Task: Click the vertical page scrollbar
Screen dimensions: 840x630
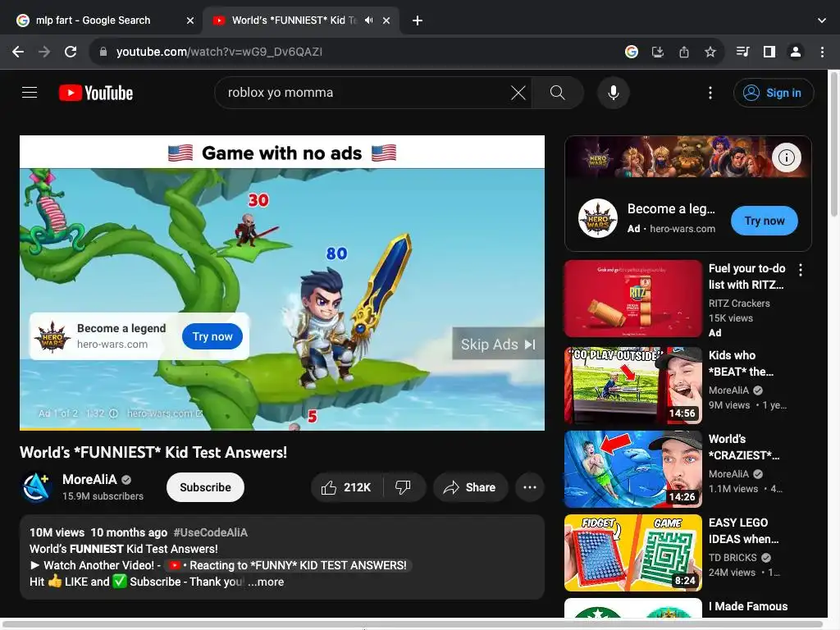Action: (833, 144)
